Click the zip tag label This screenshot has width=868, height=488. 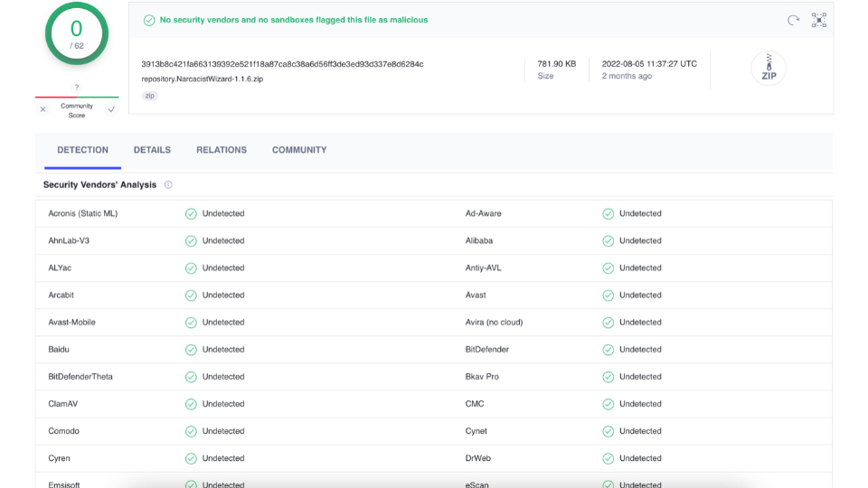point(149,96)
